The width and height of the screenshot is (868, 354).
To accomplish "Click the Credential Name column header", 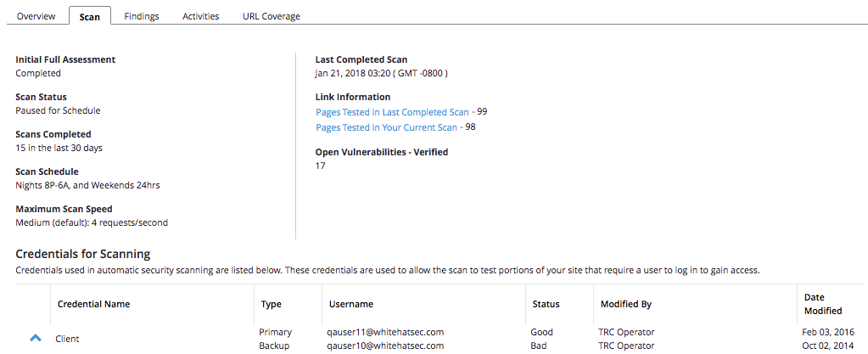I will 93,304.
